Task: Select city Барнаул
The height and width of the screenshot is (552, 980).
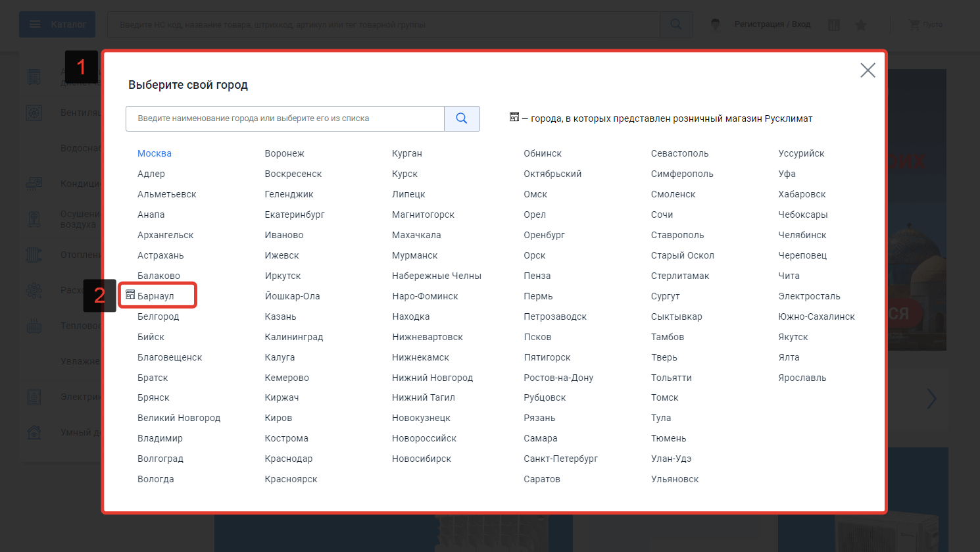Action: point(156,296)
